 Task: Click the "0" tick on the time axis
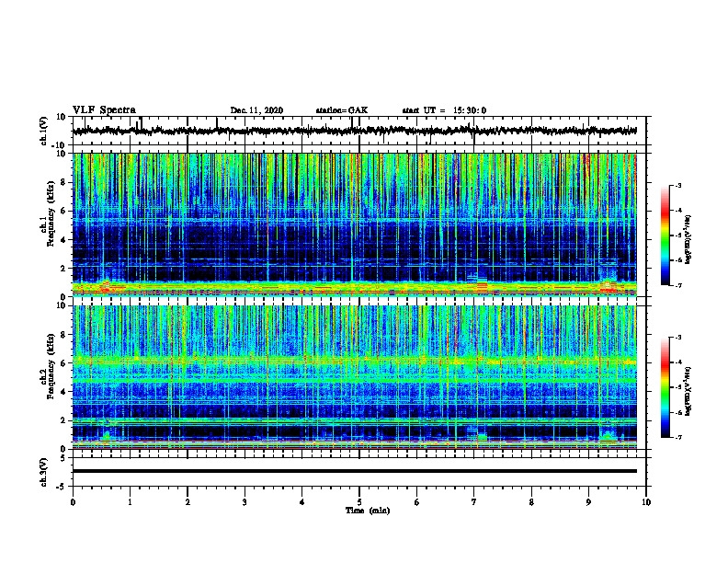[x=73, y=502]
